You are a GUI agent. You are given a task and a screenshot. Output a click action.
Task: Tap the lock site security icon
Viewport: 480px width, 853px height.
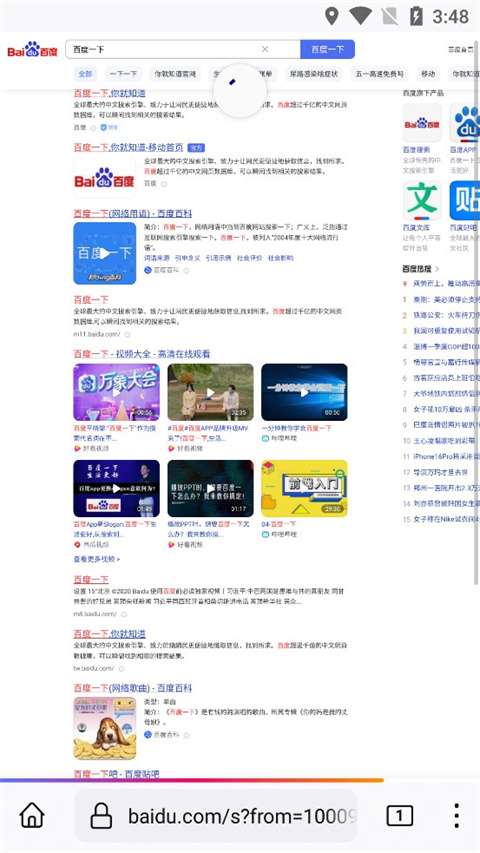pos(101,816)
